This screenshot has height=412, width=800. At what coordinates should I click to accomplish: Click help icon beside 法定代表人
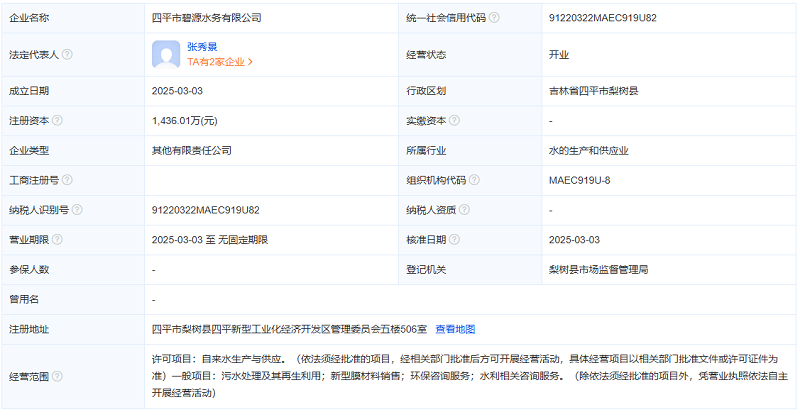point(67,55)
